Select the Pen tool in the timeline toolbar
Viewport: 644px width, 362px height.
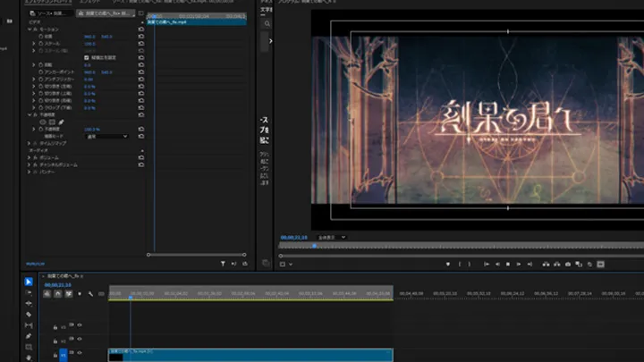point(29,336)
